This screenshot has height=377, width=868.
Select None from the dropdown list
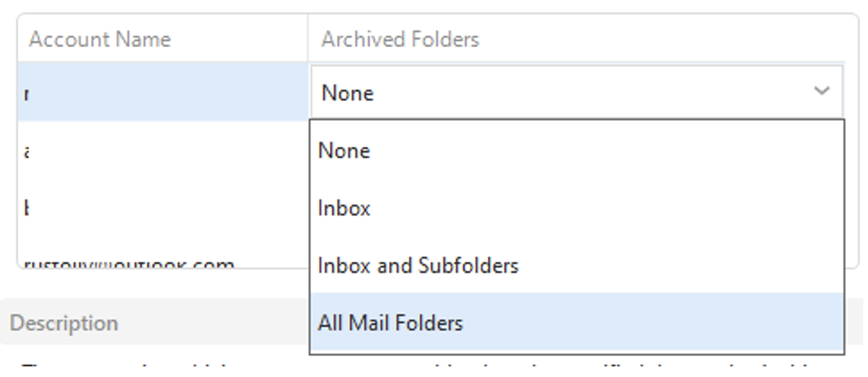click(x=577, y=150)
